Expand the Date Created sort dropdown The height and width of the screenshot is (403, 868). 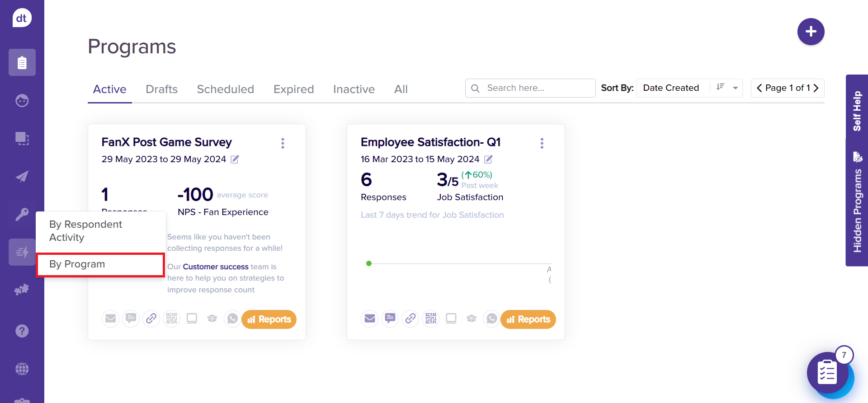coord(736,88)
